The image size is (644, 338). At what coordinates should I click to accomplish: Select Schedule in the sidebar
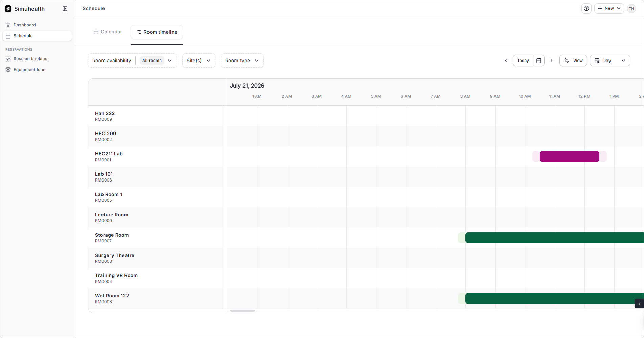(x=37, y=36)
